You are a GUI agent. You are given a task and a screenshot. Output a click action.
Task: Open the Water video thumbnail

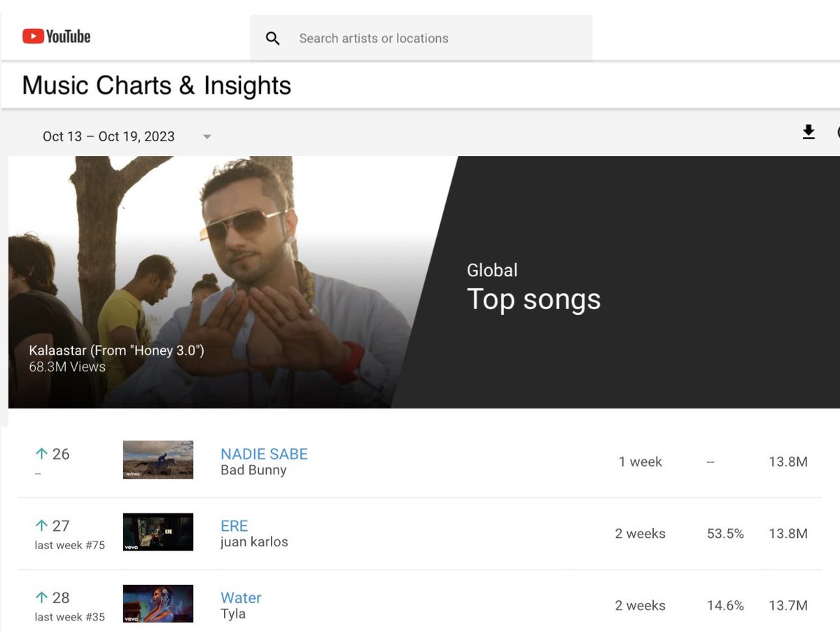click(158, 604)
